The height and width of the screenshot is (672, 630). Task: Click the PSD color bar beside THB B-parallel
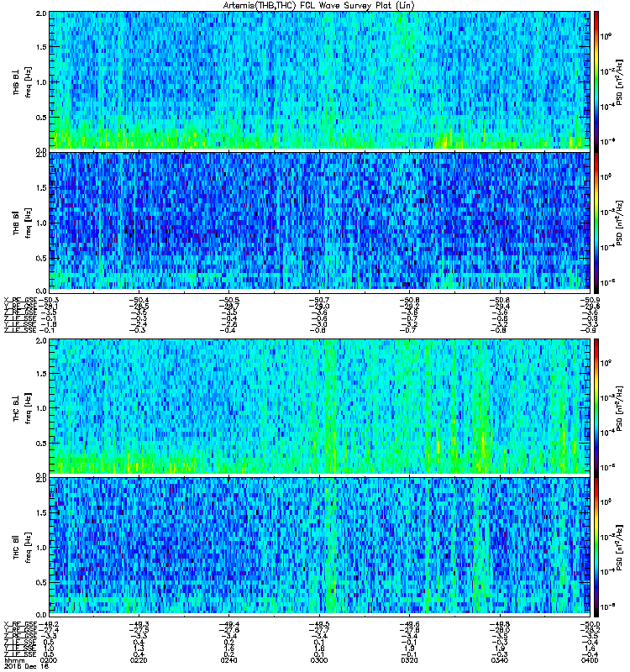click(596, 222)
